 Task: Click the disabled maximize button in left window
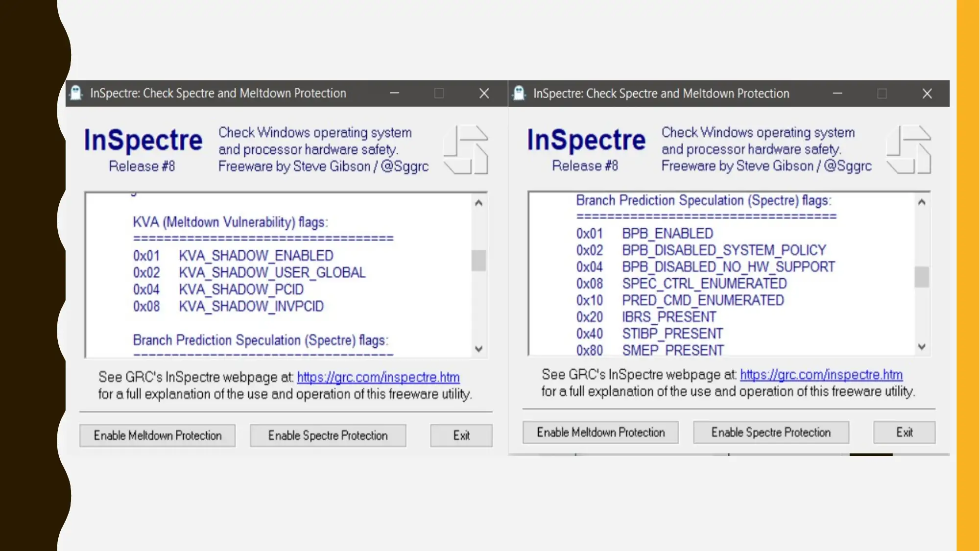tap(439, 93)
